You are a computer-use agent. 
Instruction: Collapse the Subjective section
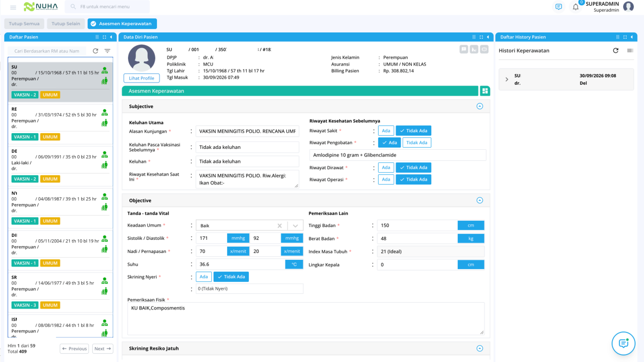(x=479, y=106)
